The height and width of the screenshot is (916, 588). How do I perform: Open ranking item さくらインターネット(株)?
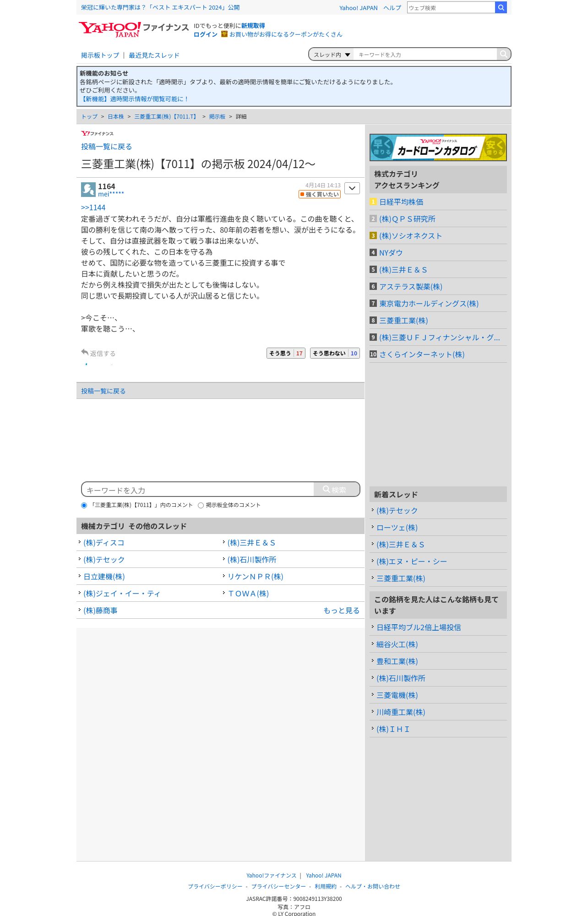[x=422, y=354]
